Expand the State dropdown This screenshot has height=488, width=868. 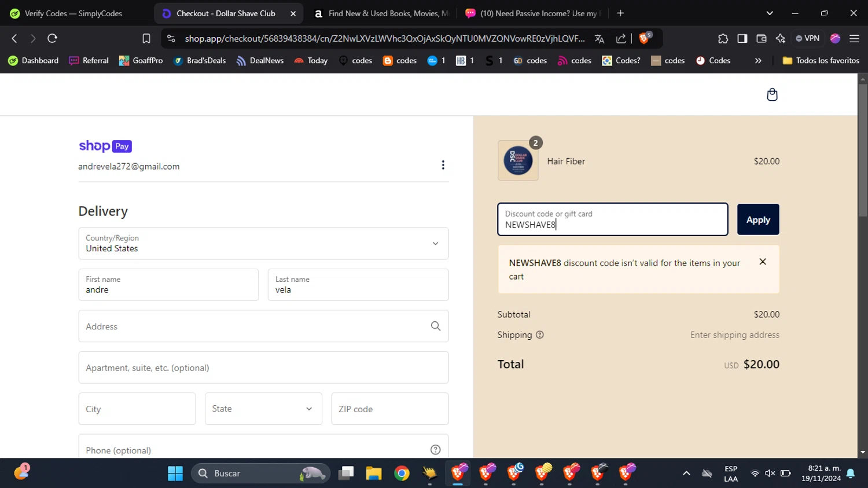click(x=263, y=409)
